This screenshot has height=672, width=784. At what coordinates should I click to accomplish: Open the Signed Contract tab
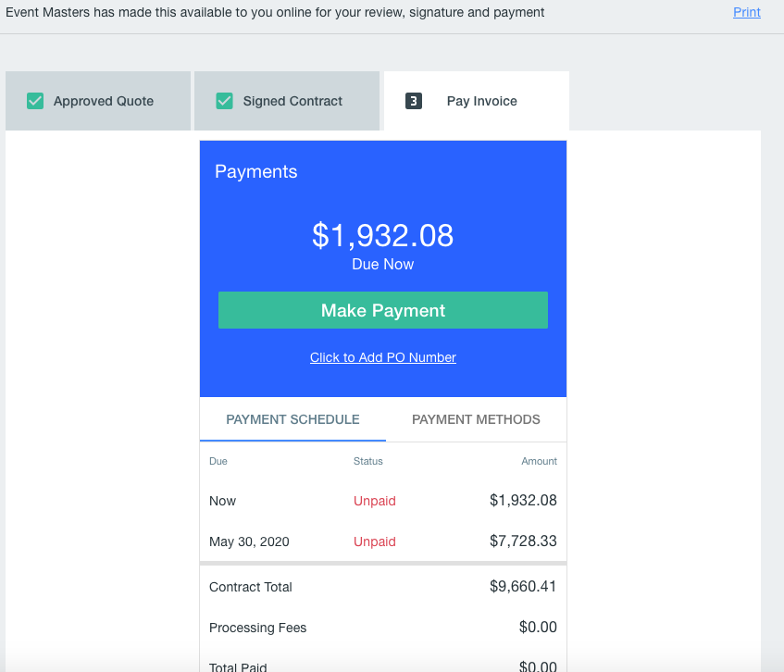[287, 101]
